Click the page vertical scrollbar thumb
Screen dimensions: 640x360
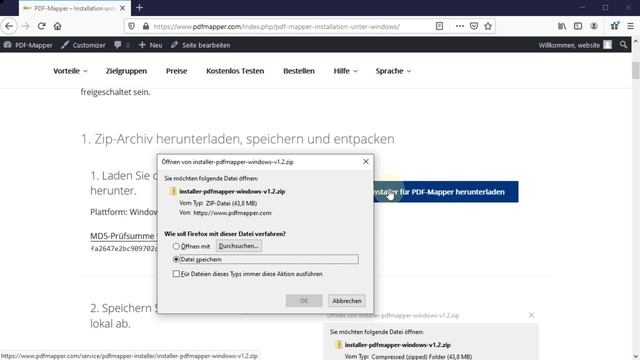point(636,70)
